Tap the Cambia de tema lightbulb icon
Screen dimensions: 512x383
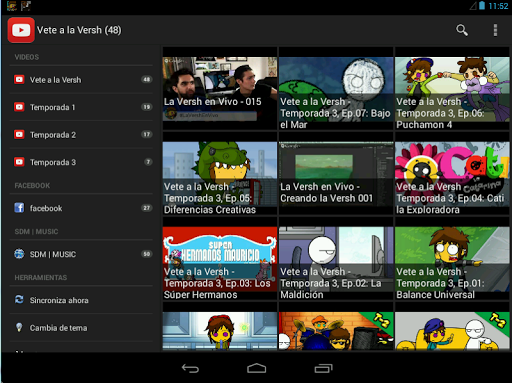(x=19, y=327)
